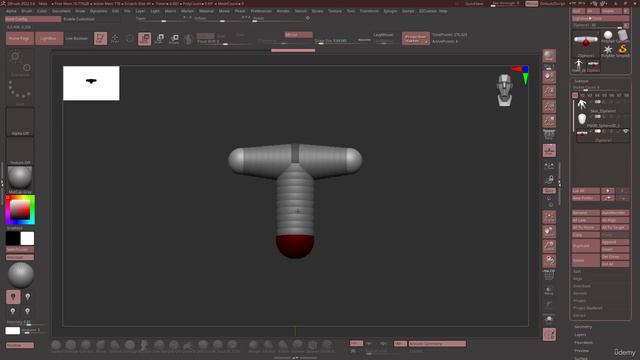Open the Alpha menu
Viewport: 640px width, 360px height.
(11, 11)
